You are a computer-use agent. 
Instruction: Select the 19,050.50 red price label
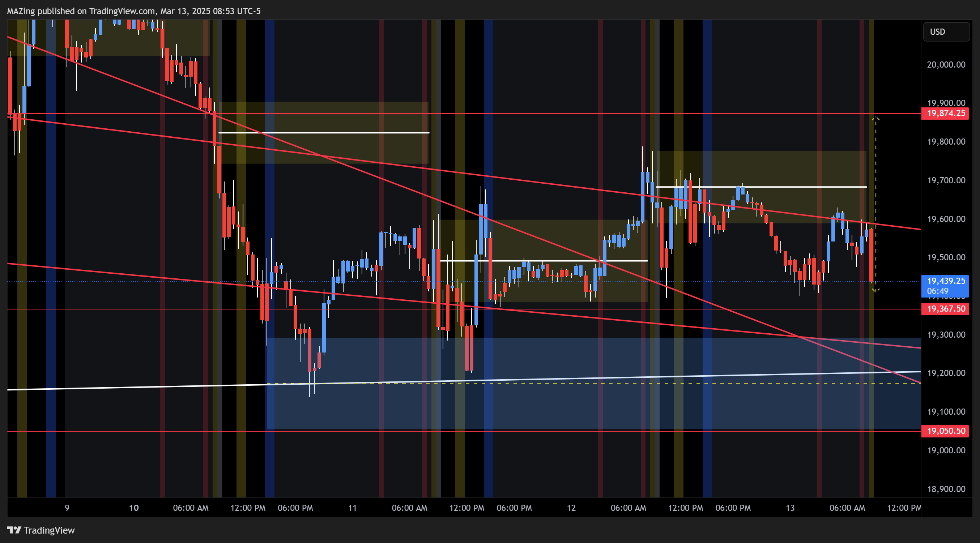945,431
